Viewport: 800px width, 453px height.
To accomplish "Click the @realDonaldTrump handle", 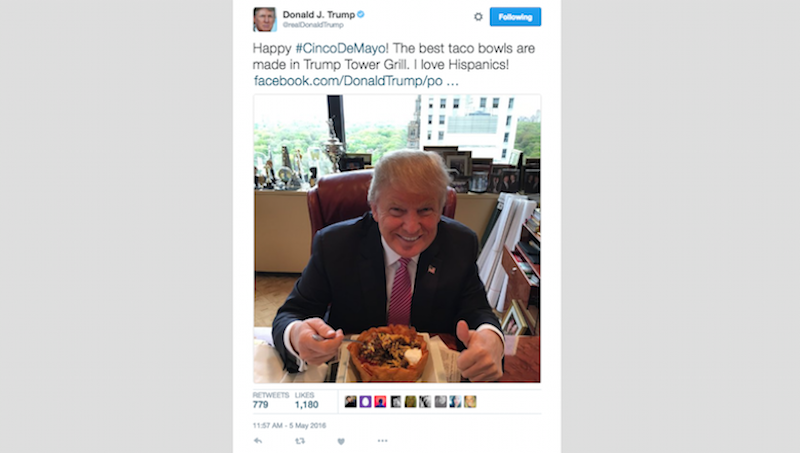I will coord(313,24).
